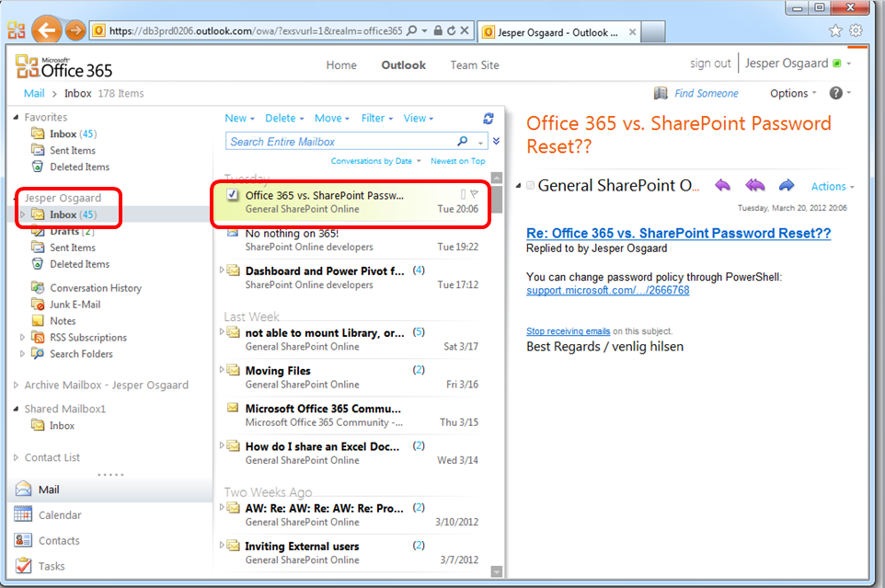Open the New dropdown menu
Screen dimensions: 885x588
(x=240, y=118)
